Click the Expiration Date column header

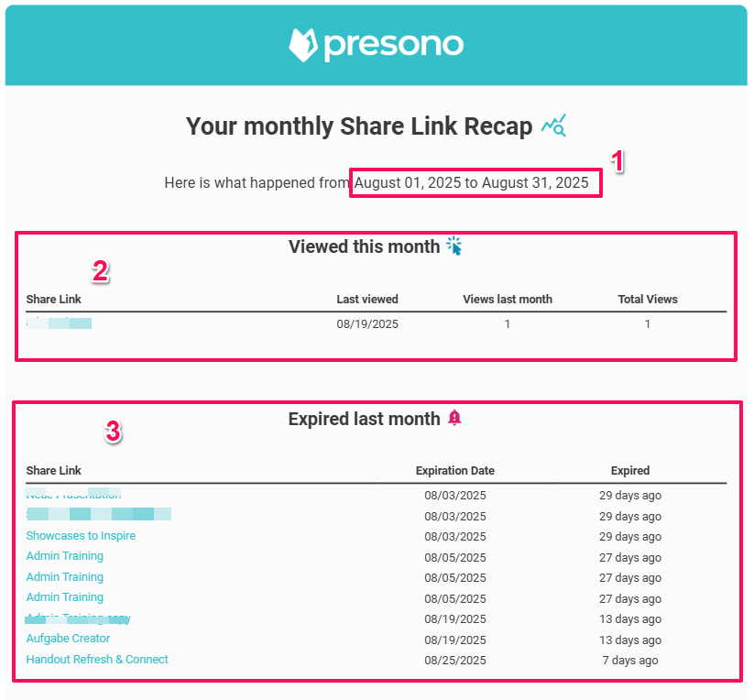[x=454, y=471]
